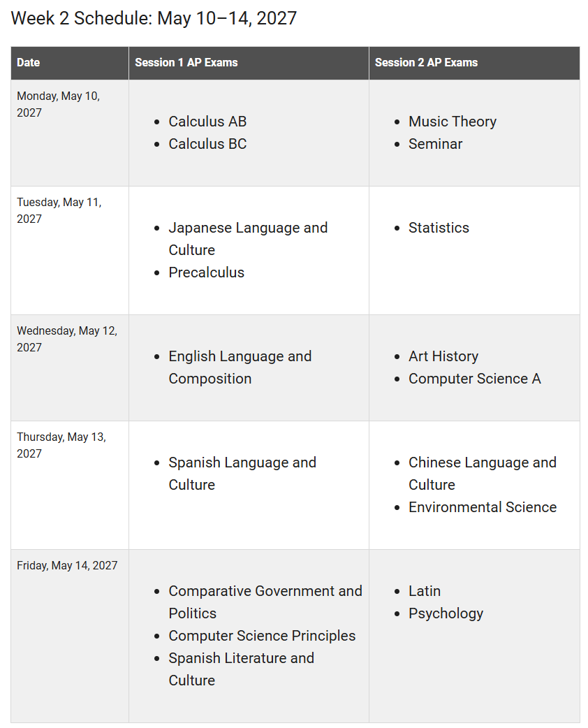Click the Precalculus exam item
The width and height of the screenshot is (588, 728).
click(207, 272)
